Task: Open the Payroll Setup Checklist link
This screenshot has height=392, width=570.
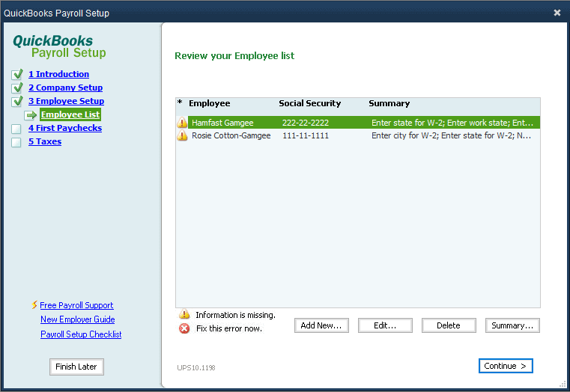Action: (81, 334)
